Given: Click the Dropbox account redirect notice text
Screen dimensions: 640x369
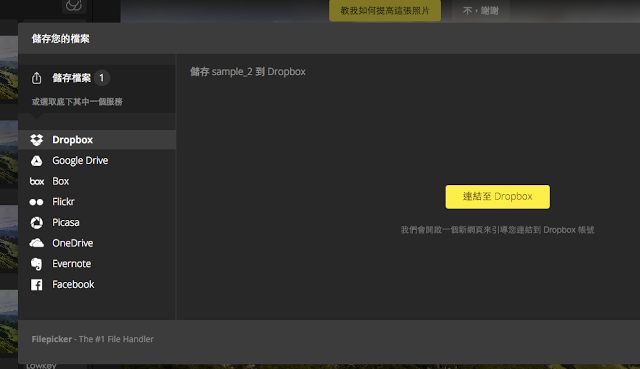Looking at the screenshot, I should tap(498, 230).
